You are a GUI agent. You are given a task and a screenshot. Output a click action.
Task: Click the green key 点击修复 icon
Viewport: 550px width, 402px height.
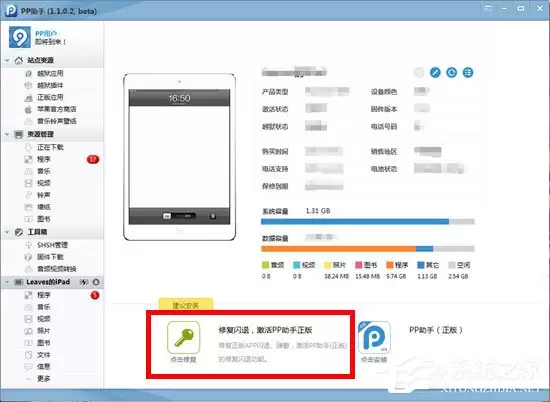pos(183,337)
